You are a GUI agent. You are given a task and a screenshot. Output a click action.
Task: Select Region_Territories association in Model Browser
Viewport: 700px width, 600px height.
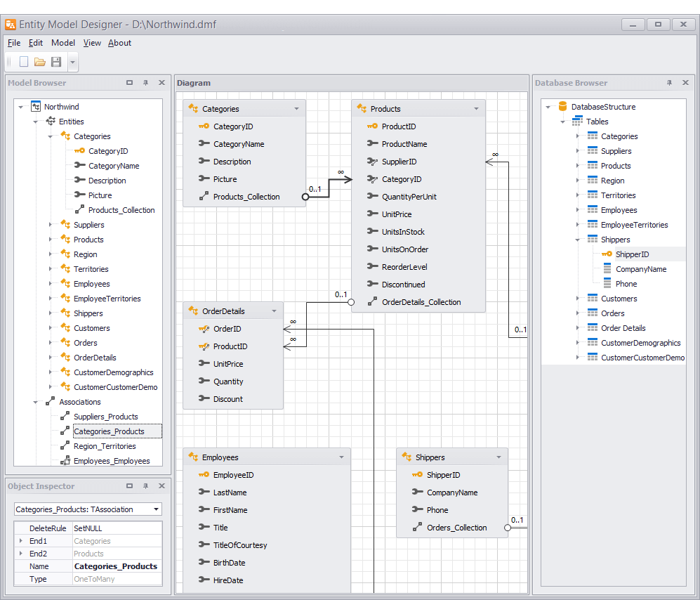coord(105,446)
